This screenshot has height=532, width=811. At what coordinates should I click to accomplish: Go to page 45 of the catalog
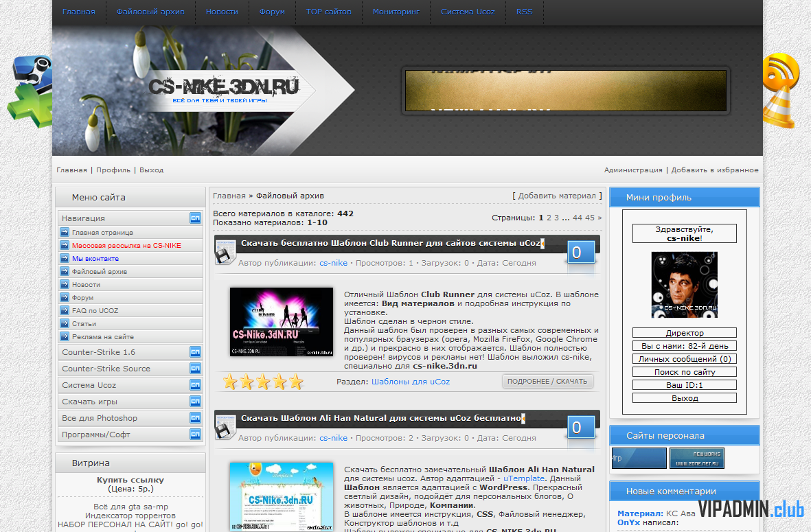click(x=590, y=218)
